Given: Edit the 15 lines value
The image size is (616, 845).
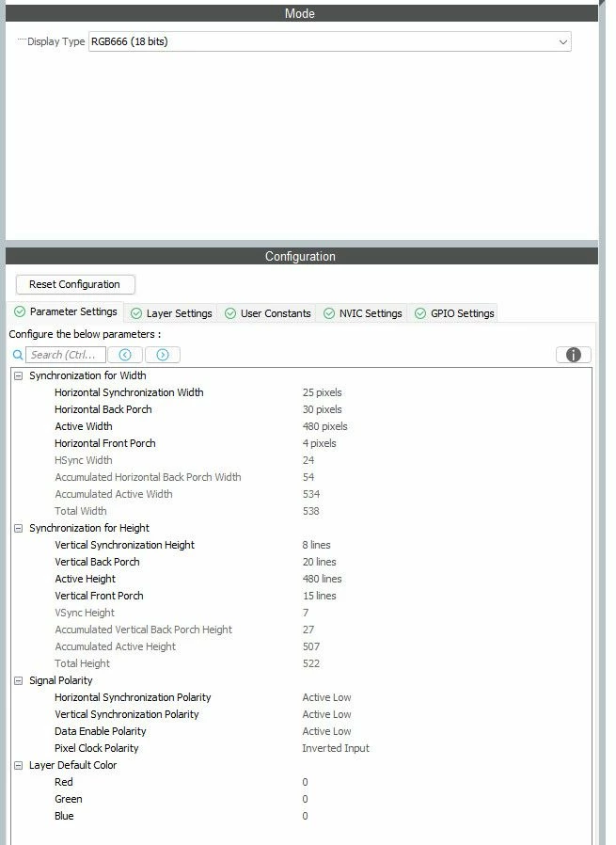Looking at the screenshot, I should [320, 596].
